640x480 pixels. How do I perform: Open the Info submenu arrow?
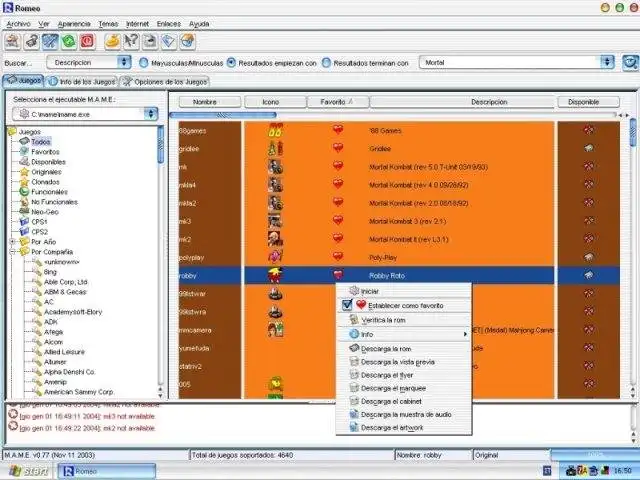click(465, 334)
